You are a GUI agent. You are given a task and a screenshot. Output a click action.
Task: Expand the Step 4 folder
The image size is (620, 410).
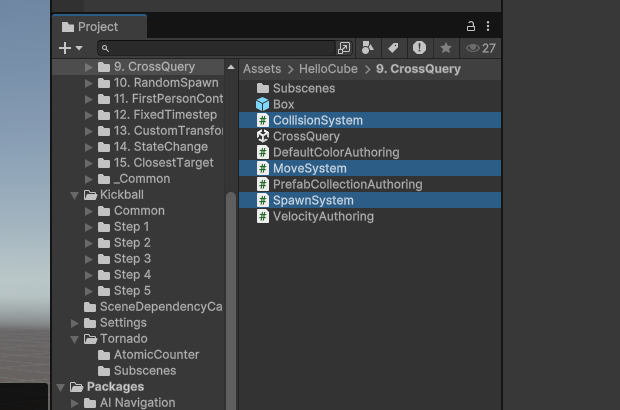(x=89, y=275)
